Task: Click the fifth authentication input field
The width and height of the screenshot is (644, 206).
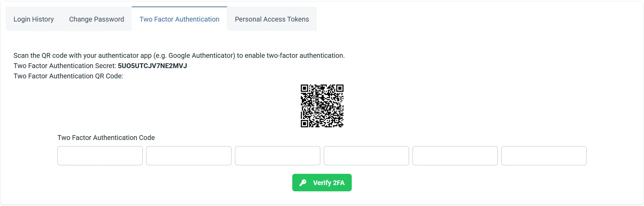Action: pyautogui.click(x=455, y=156)
